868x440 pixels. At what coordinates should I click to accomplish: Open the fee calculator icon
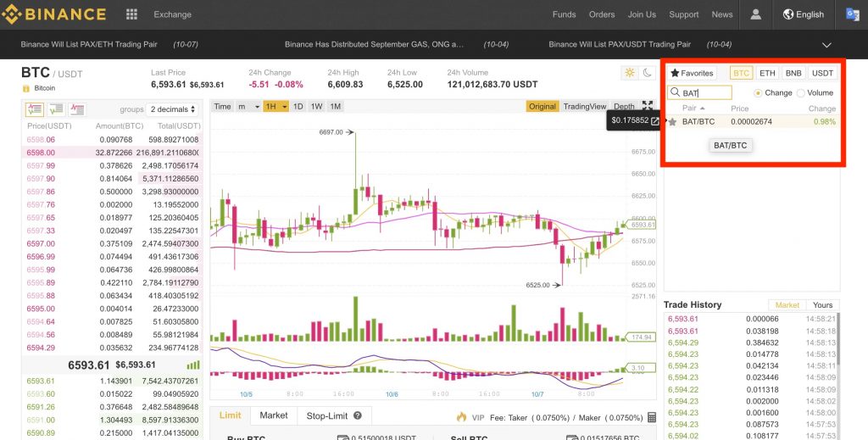pyautogui.click(x=651, y=417)
